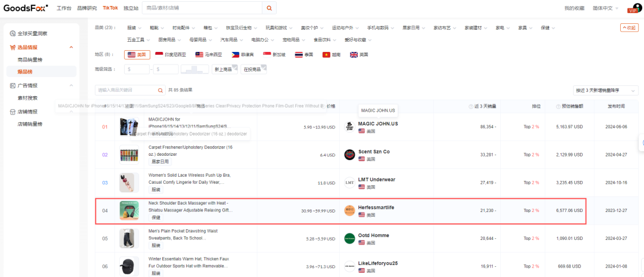This screenshot has width=644, height=277.
Task: Open the 独立站 top menu
Action: click(131, 8)
